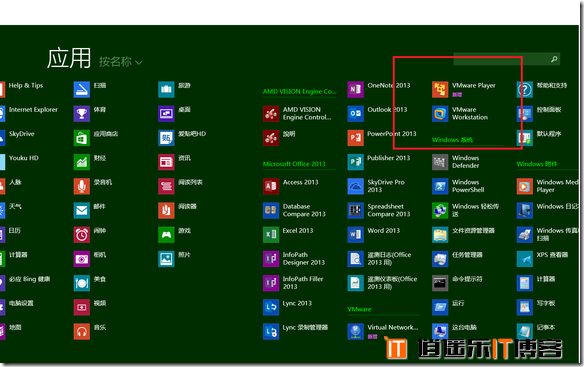Screen dimensions: 584x367
Task: Open the 应用商店 Store app
Action: pyautogui.click(x=96, y=138)
